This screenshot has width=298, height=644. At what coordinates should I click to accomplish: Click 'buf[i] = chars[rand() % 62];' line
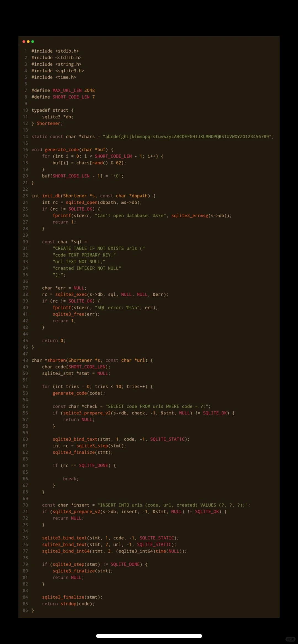89,163
